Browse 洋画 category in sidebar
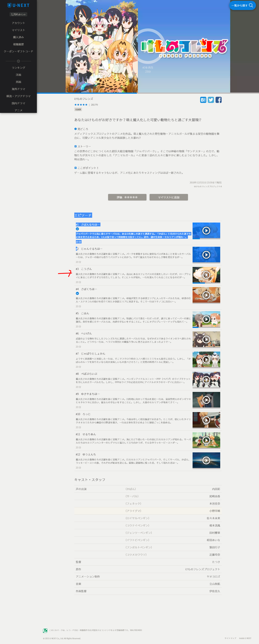Viewport: 259px width, 644px height. click(18, 75)
